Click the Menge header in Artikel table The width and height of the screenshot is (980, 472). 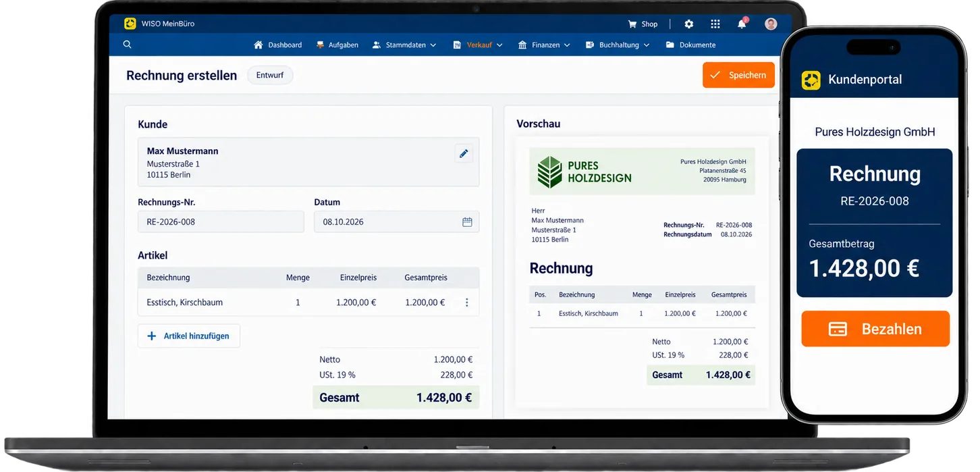coord(298,278)
